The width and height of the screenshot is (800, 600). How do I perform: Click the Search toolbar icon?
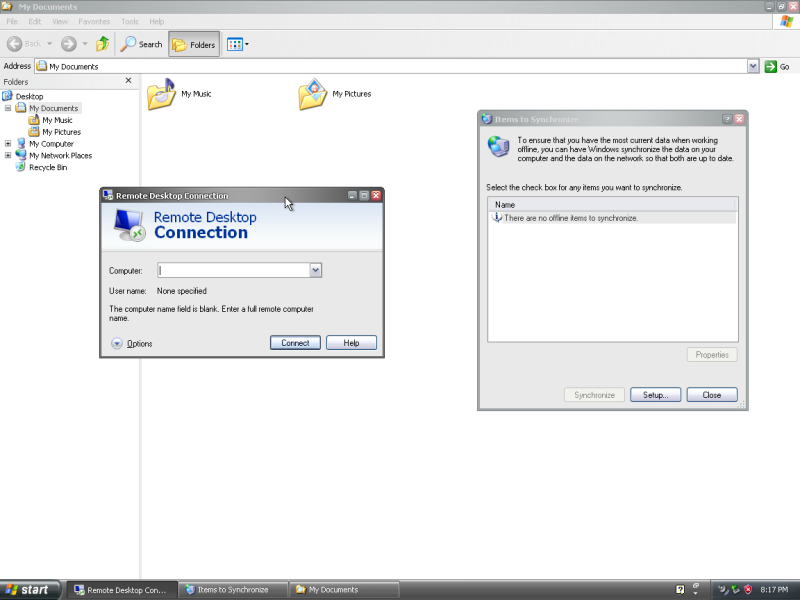141,44
